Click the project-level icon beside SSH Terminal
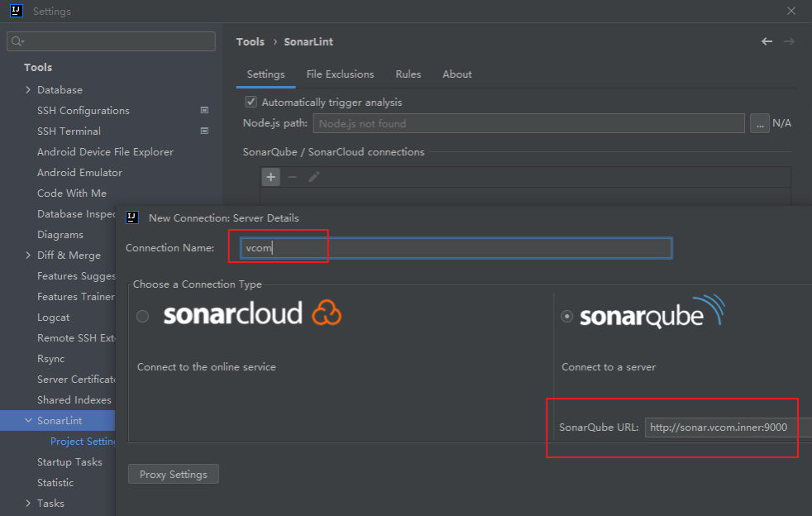This screenshot has width=812, height=516. 204,131
